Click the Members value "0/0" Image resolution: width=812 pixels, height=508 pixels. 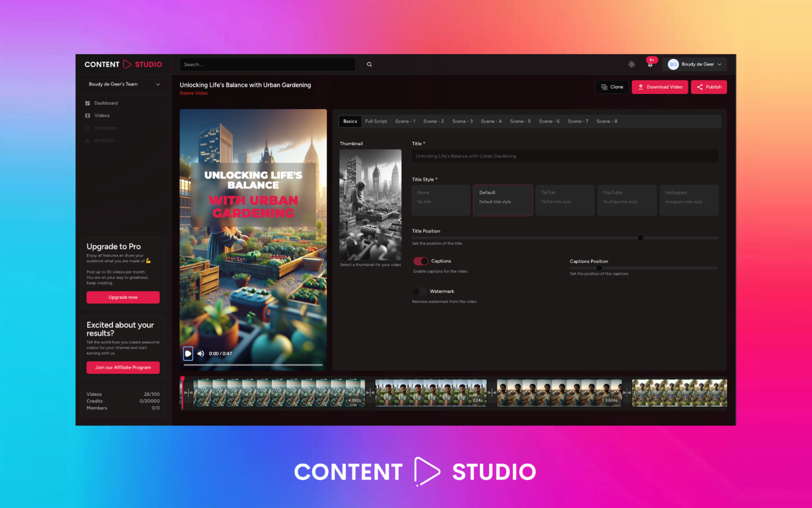tap(156, 408)
